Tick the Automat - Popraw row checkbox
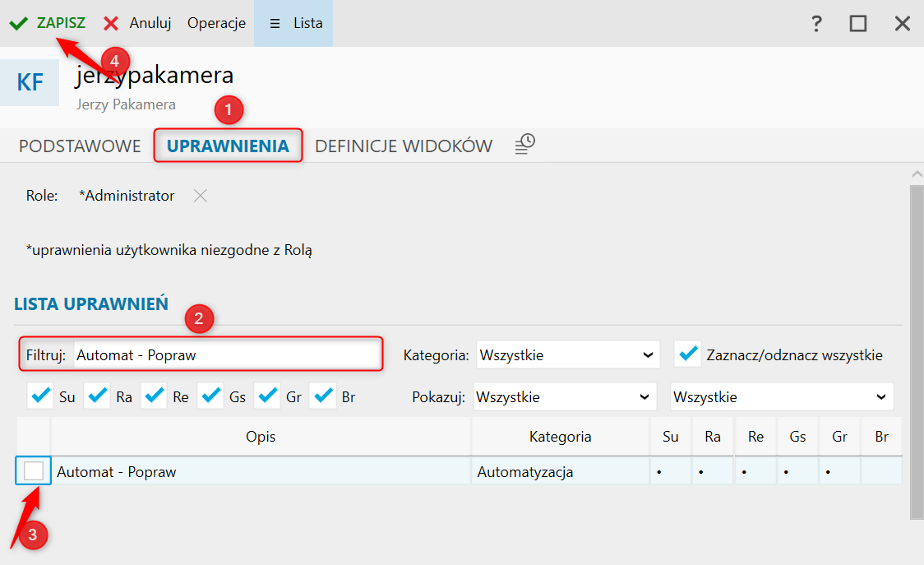Screen dimensions: 924x565 tap(34, 471)
